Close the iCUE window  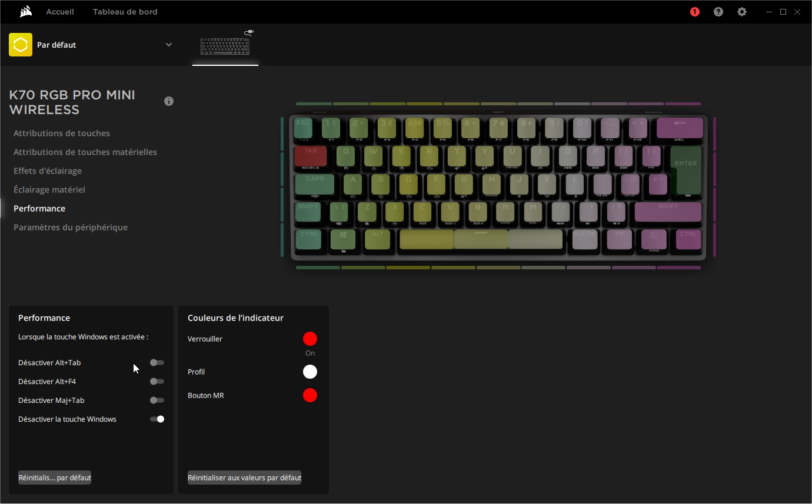[x=797, y=12]
